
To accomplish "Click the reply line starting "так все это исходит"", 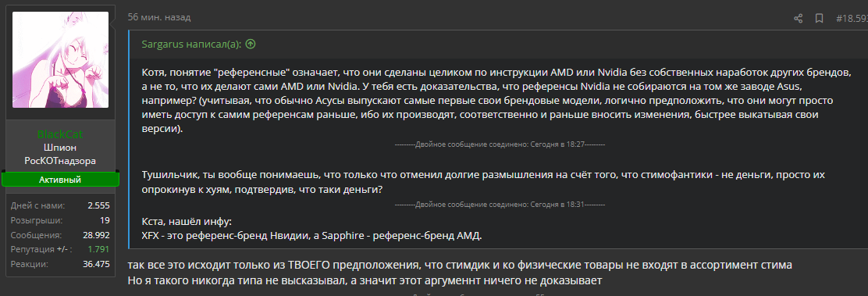I will 460,265.
